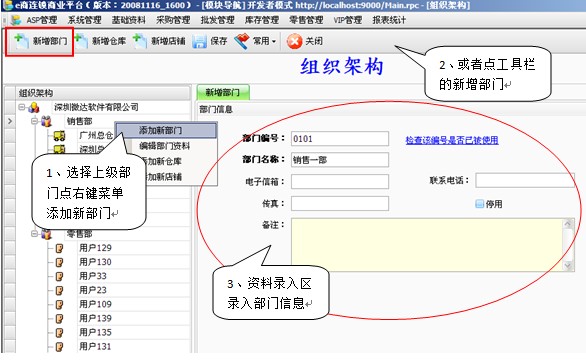Select 广州总仓 in the tree
The width and height of the screenshot is (586, 360).
pos(96,135)
